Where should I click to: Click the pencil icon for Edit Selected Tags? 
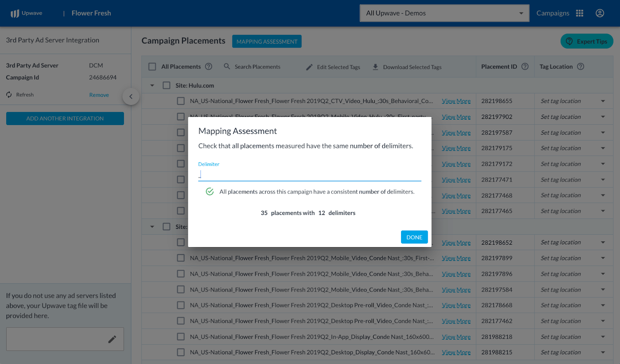309,67
